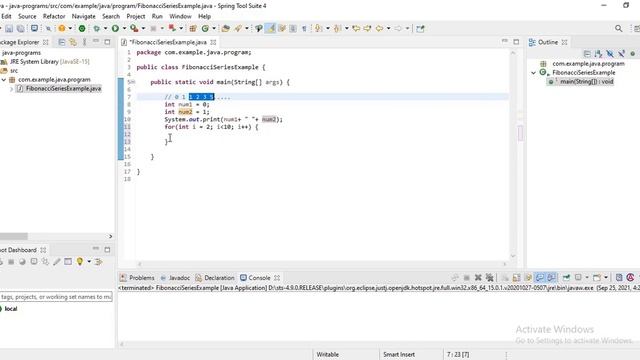Click 'Smart Insert' in status bar
The image size is (640, 360).
pyautogui.click(x=399, y=354)
